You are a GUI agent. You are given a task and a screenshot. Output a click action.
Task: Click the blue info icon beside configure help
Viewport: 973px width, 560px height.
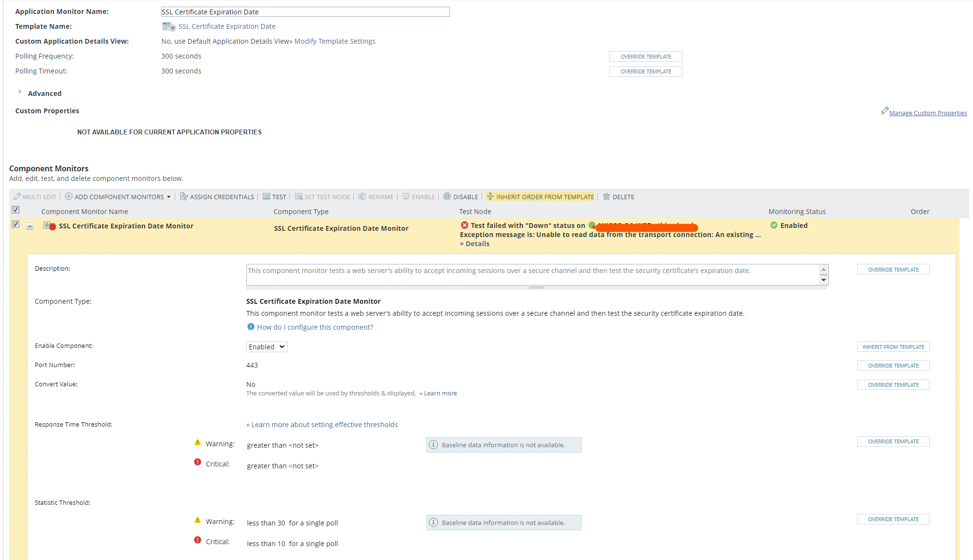[x=251, y=327]
